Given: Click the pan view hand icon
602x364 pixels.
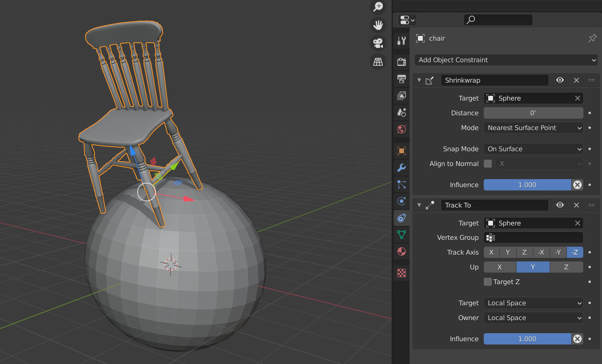Looking at the screenshot, I should tap(378, 25).
